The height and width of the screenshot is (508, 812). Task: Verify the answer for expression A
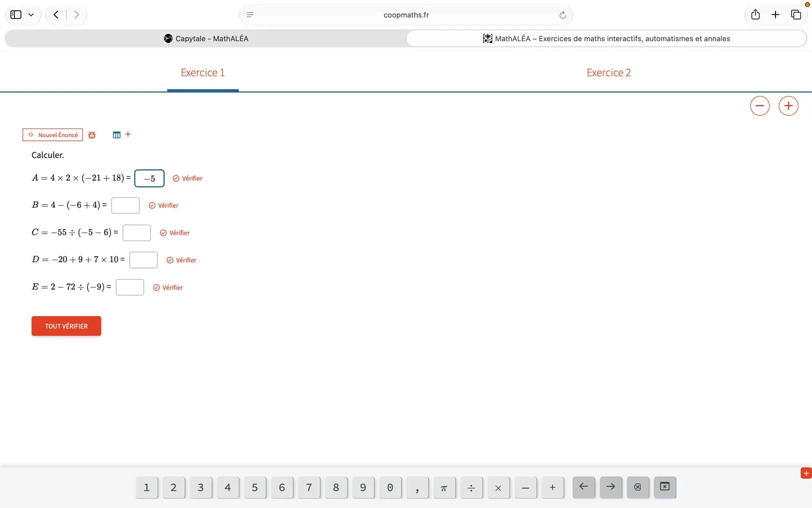pyautogui.click(x=187, y=178)
